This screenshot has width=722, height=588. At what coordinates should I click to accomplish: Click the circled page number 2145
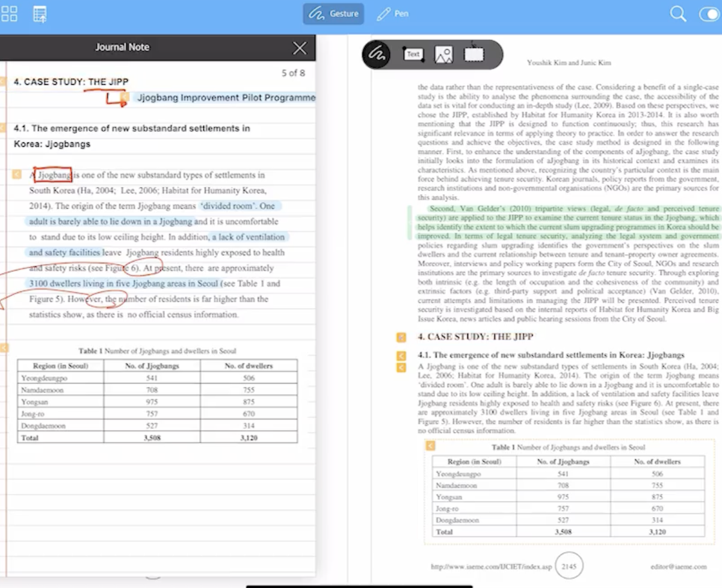click(x=569, y=566)
